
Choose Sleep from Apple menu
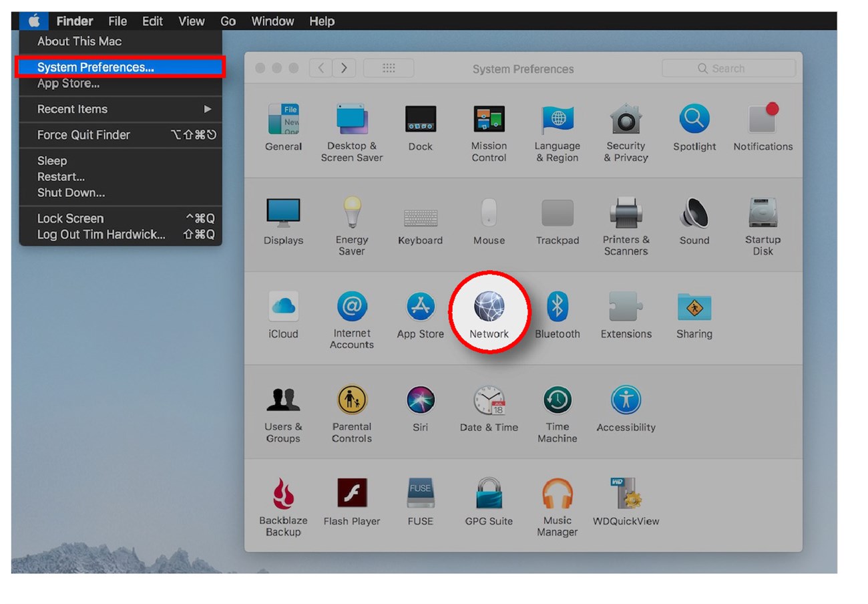(120, 161)
